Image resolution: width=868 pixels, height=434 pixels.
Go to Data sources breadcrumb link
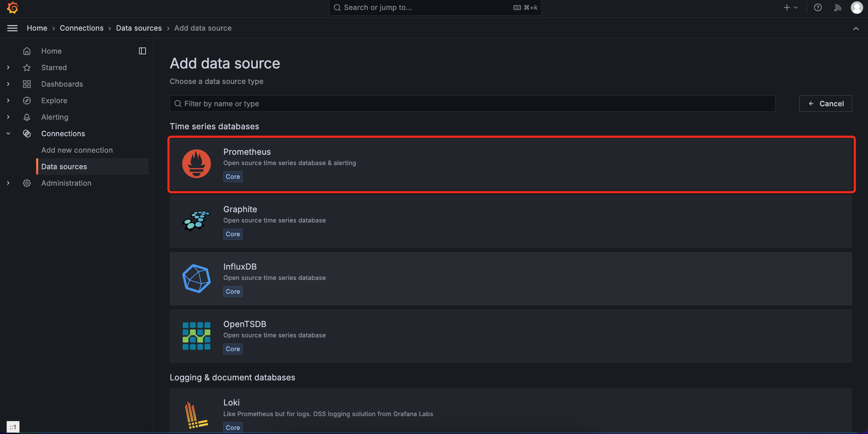point(139,28)
